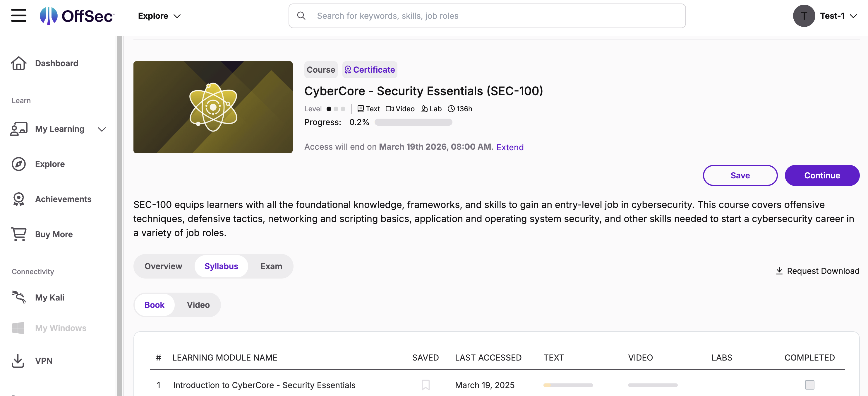This screenshot has width=868, height=396.
Task: Click the Introduction module video progress bar
Action: point(653,385)
